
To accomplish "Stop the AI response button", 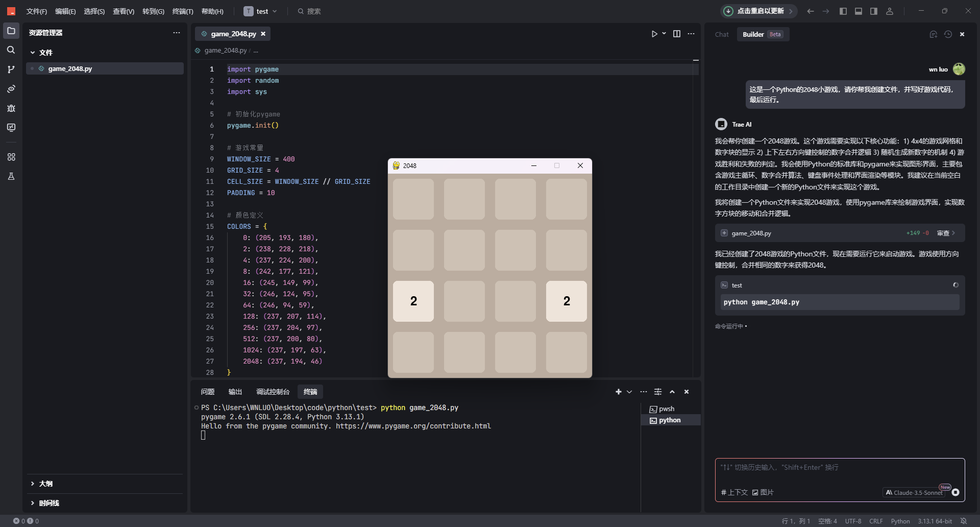I will coord(955,492).
